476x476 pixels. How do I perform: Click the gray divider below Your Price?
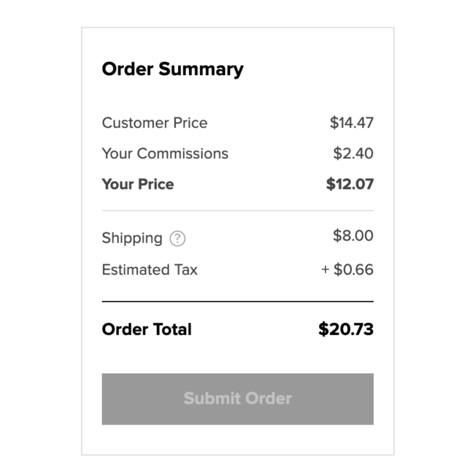coord(238,211)
